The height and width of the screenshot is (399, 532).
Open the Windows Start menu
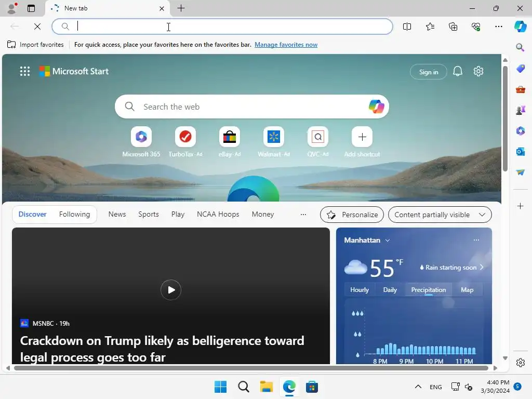[220, 387]
